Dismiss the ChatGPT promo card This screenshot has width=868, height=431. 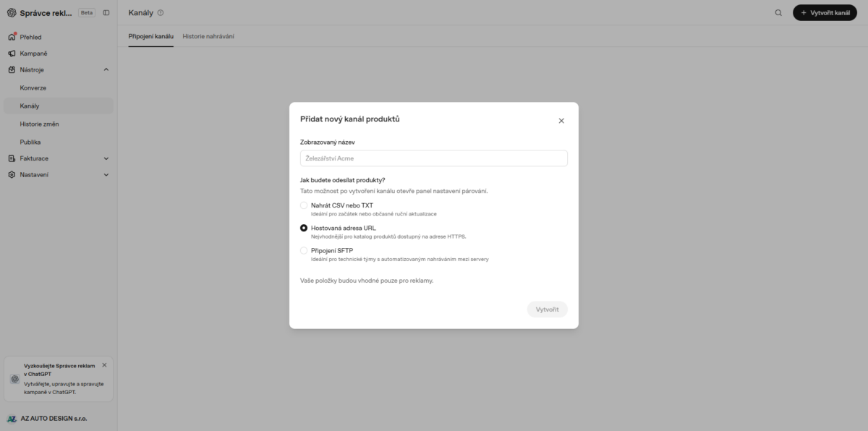click(104, 365)
